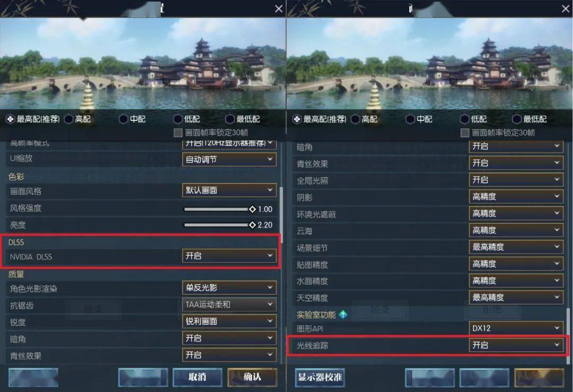
Task: Expand the 画面风格 默认画面 dropdown
Action: click(229, 190)
